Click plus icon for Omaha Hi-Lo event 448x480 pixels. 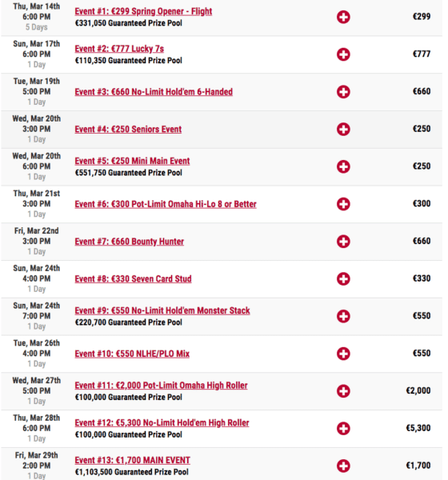coord(343,204)
